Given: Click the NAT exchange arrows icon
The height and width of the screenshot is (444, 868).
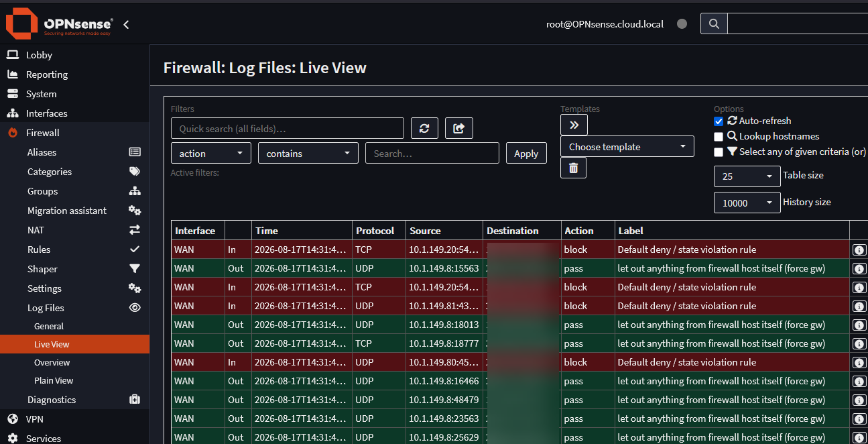Looking at the screenshot, I should [x=135, y=230].
